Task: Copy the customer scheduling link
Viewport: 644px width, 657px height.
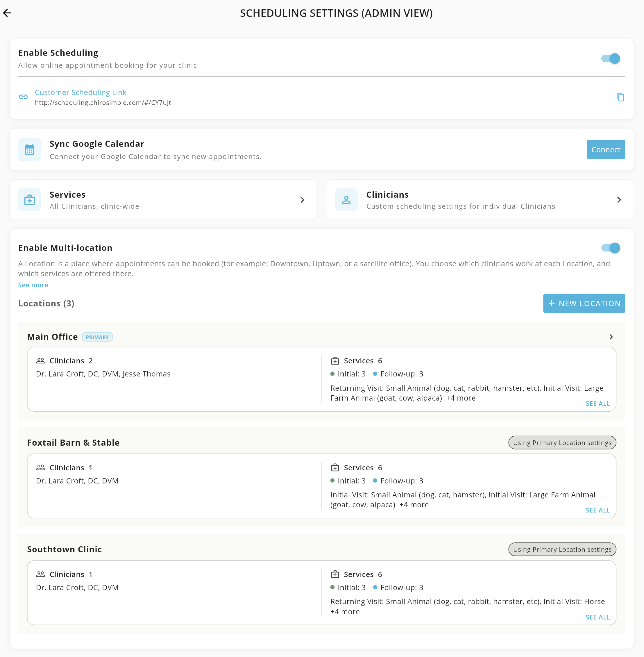Action: 620,97
